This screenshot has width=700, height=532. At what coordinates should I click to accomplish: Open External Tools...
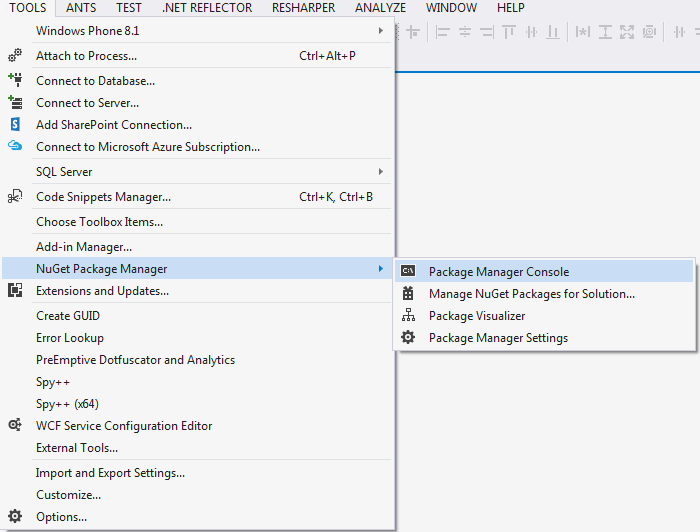point(197,448)
